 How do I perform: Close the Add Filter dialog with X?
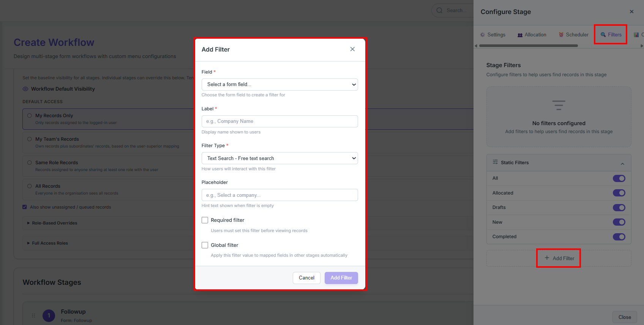point(352,49)
